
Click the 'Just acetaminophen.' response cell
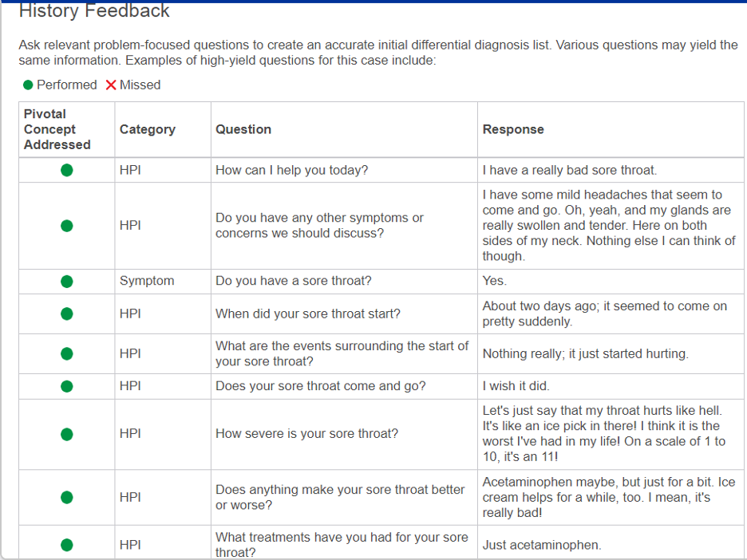(x=541, y=546)
